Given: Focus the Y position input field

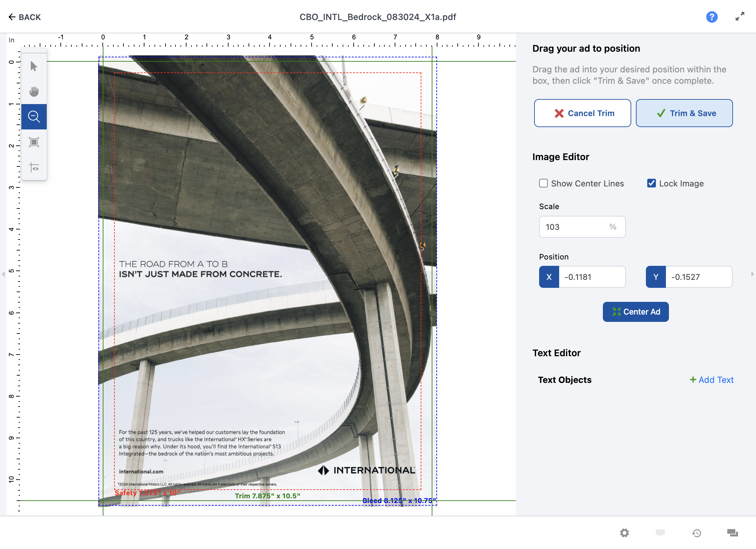Looking at the screenshot, I should (x=699, y=277).
